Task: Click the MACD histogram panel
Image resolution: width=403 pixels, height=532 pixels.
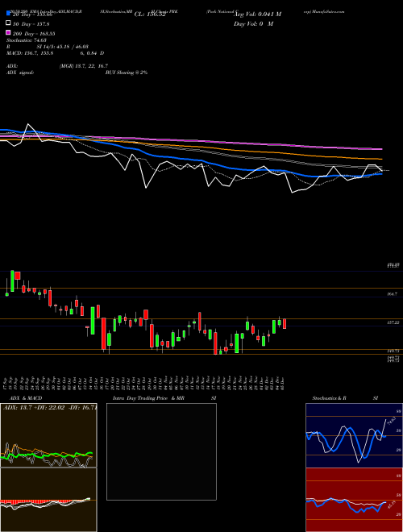Action: pos(48,500)
